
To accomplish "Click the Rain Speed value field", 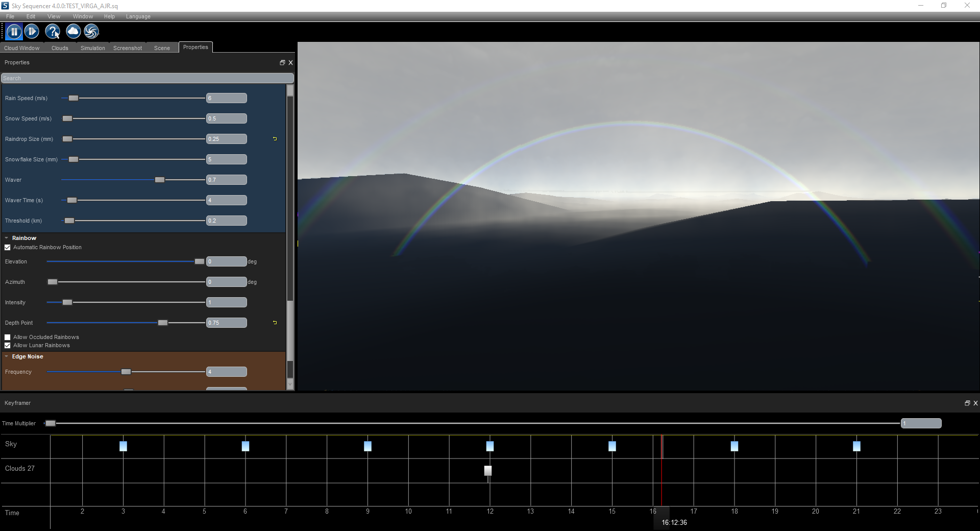I will pos(227,98).
